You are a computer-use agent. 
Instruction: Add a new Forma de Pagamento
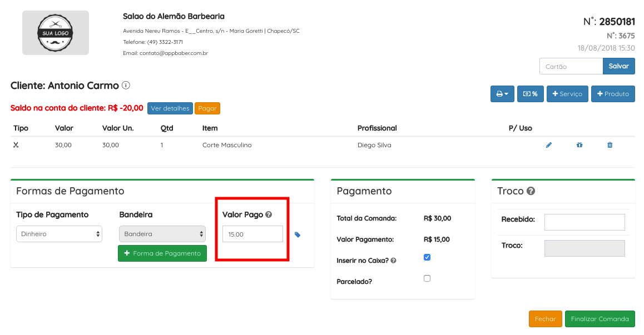pyautogui.click(x=162, y=253)
